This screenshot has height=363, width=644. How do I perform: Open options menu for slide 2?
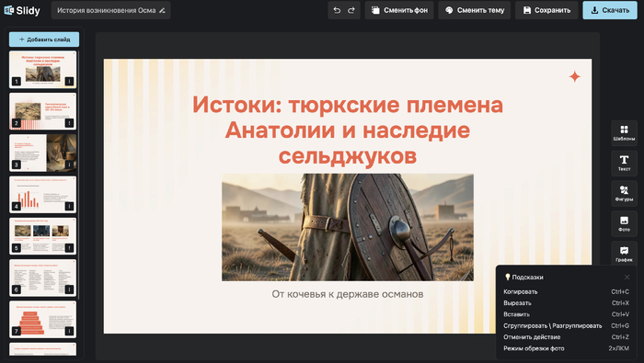(x=69, y=122)
